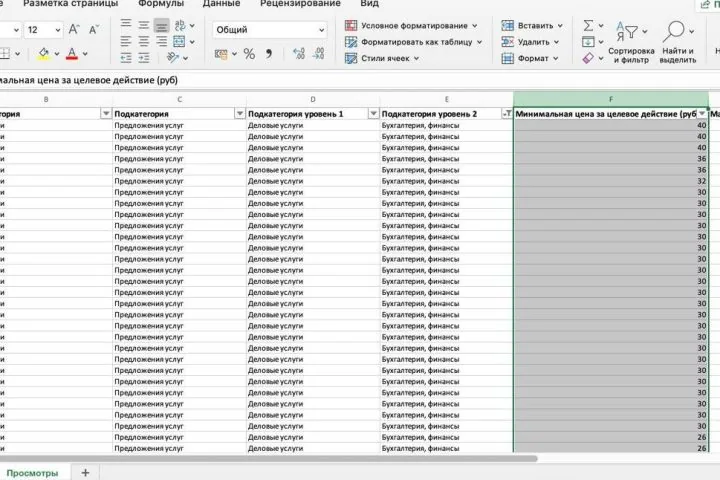Click the formula bar text

click(x=89, y=80)
